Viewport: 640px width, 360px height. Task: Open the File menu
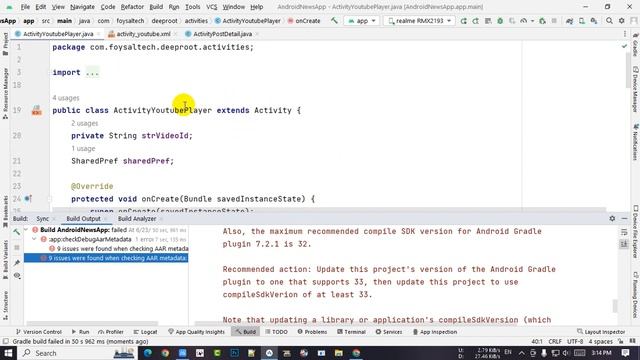25,7
